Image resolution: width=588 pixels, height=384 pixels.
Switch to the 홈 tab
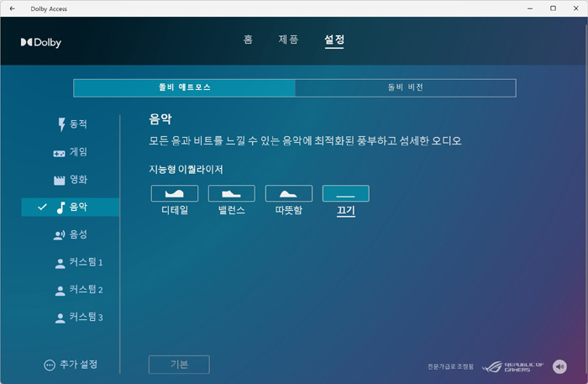(248, 39)
